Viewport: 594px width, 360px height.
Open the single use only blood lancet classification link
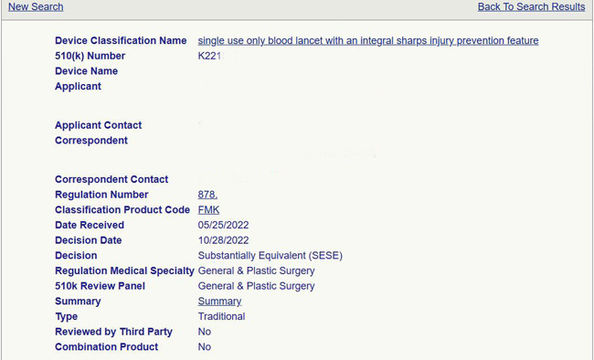pos(368,41)
